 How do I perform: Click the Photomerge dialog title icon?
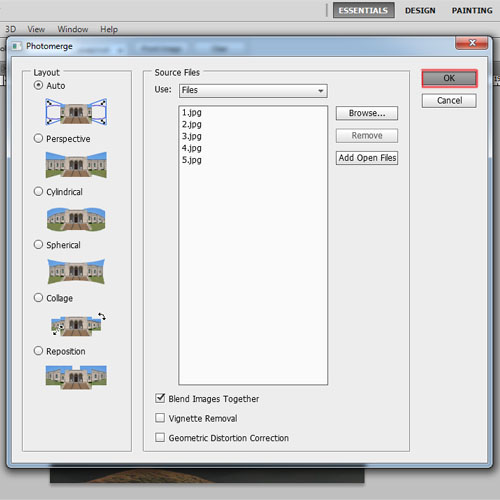point(16,46)
